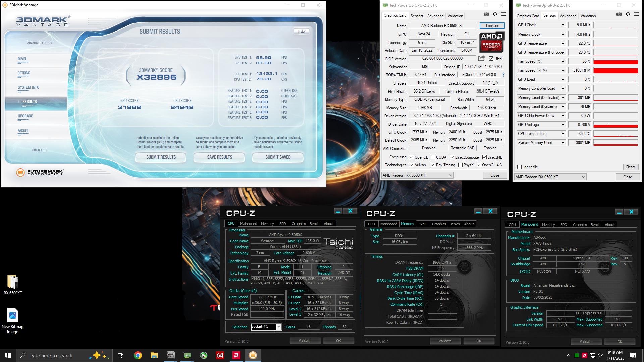Click the Bus Interface question mark icon

pos(503,75)
